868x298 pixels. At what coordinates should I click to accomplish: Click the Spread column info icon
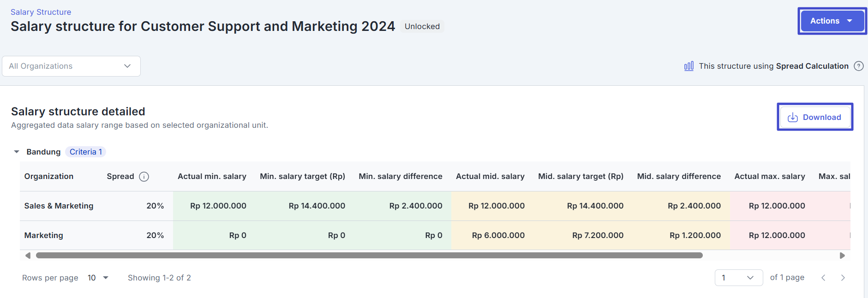click(x=144, y=177)
